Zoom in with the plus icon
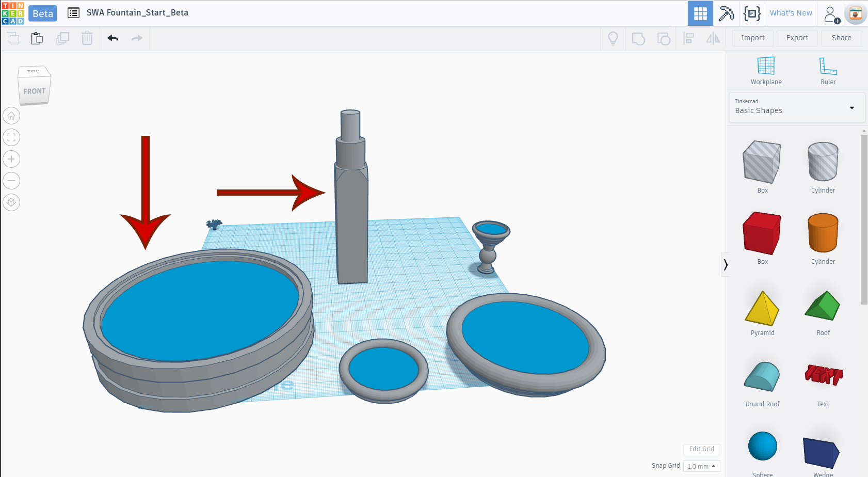This screenshot has width=868, height=477. 11,159
